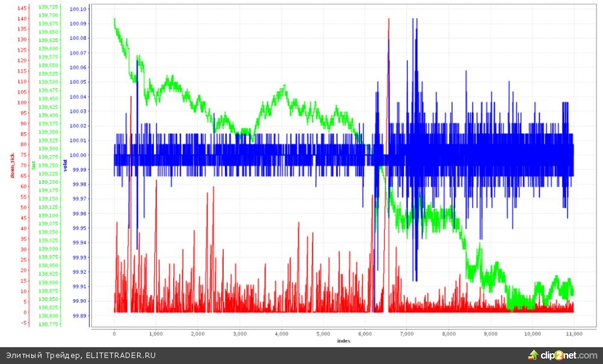Click the 1,000 tick on index axis

(156, 333)
